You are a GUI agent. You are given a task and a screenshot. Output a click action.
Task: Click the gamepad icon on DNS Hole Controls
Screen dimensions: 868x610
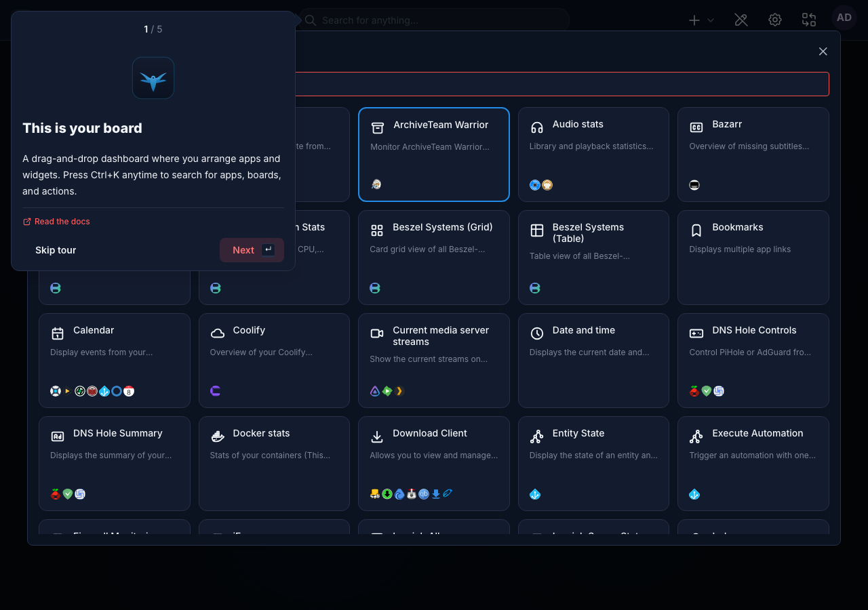point(696,333)
